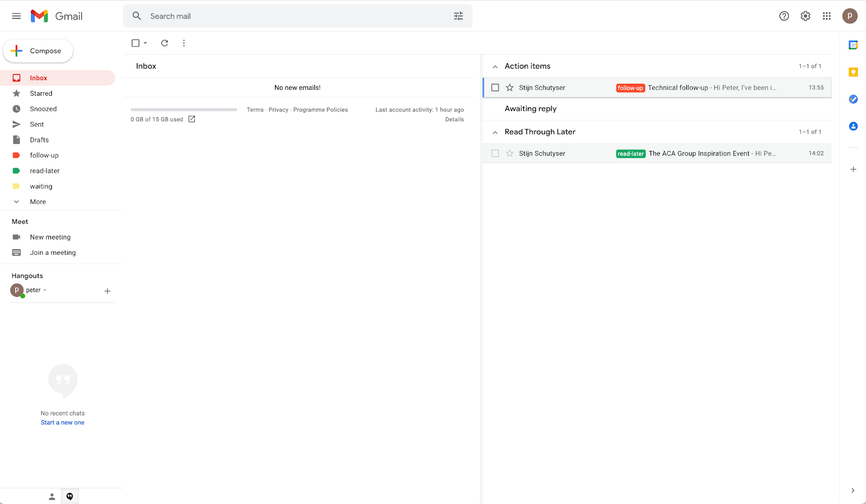This screenshot has height=504, width=866.
Task: Open the red follow-up label
Action: pos(44,155)
